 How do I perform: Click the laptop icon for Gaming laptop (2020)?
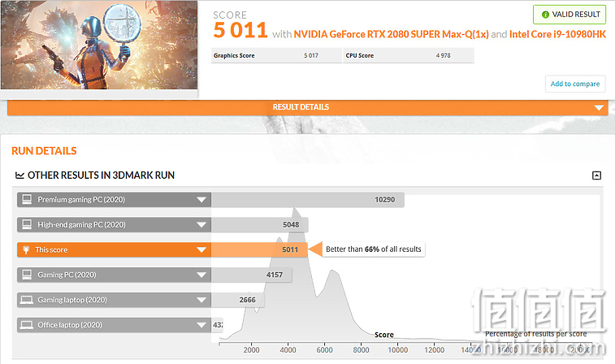coord(26,300)
